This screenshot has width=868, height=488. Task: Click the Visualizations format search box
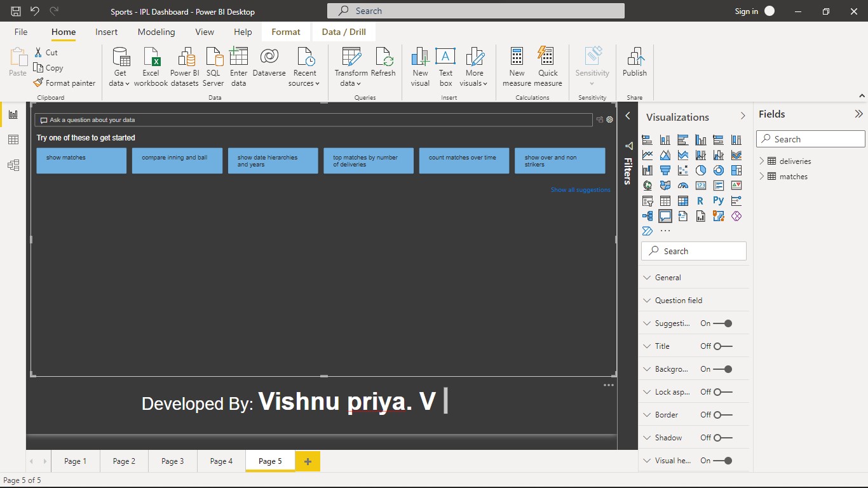tap(694, 251)
